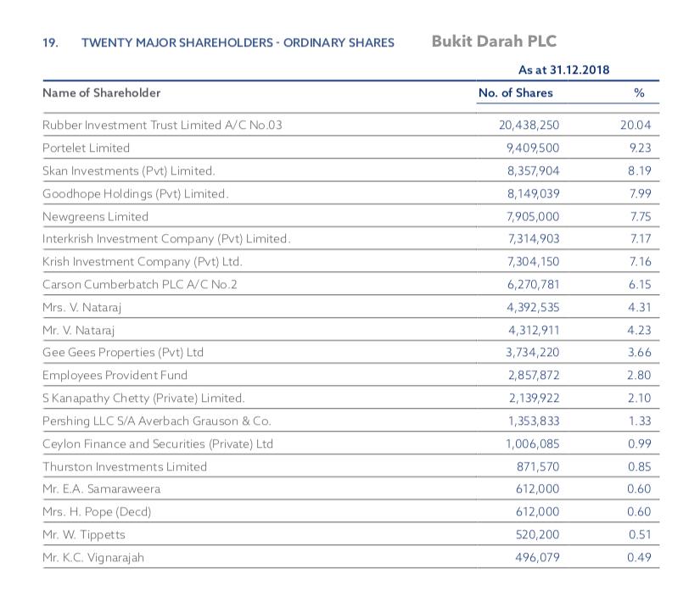Click the share count 1,353,833

coord(534,421)
